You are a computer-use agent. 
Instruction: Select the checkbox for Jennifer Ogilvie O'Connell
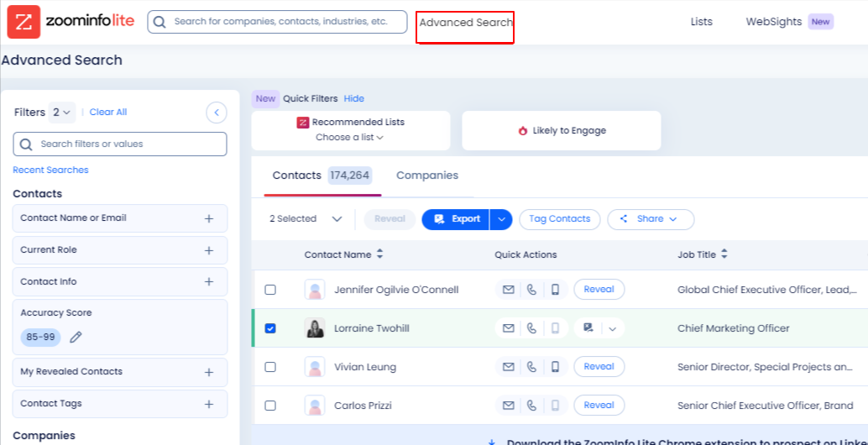270,290
